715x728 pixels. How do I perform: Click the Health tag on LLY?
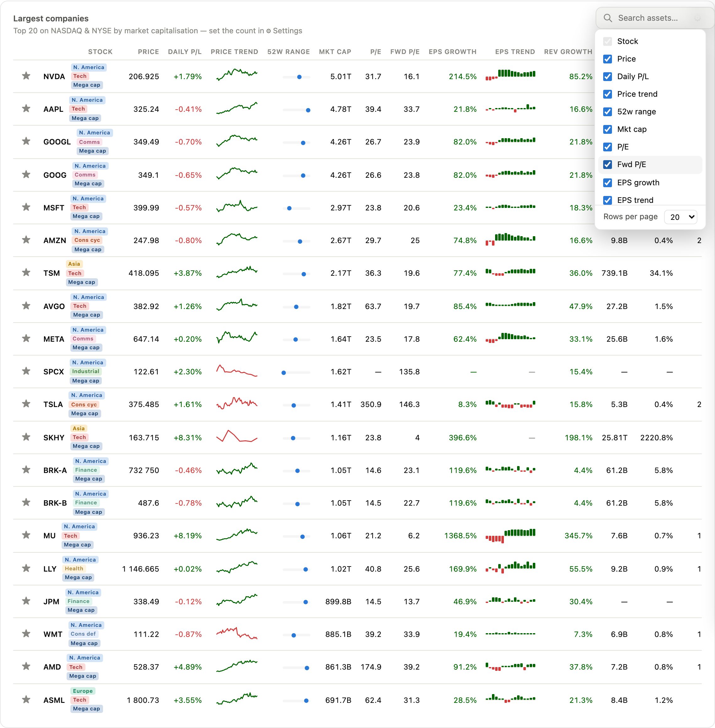coord(74,568)
